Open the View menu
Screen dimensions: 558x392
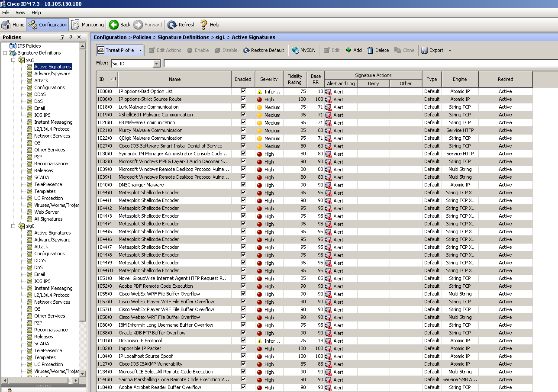point(20,13)
